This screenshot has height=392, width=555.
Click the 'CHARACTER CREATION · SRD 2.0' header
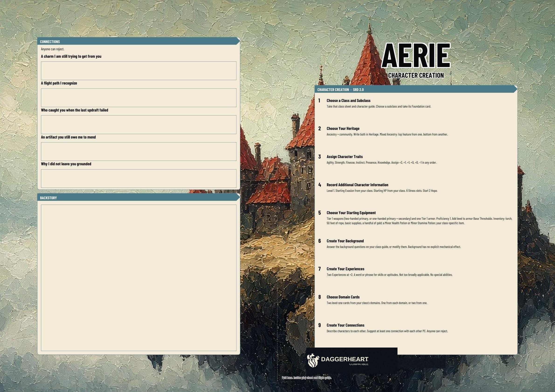(416, 89)
